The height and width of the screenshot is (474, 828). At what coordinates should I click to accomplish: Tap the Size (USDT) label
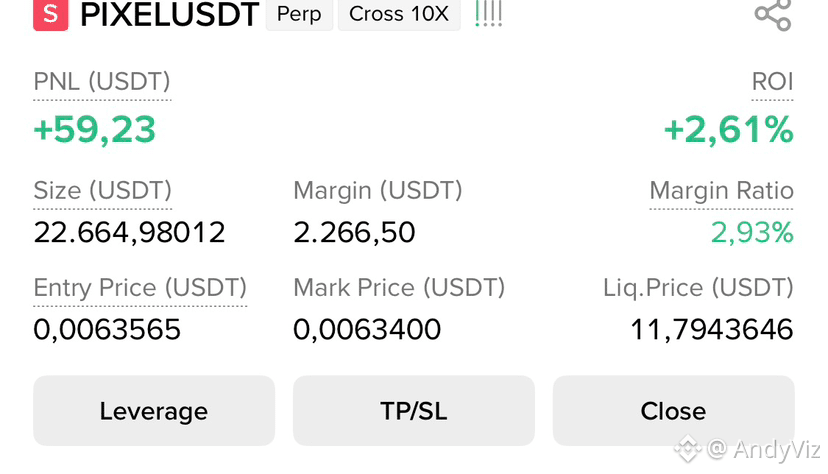(x=102, y=191)
